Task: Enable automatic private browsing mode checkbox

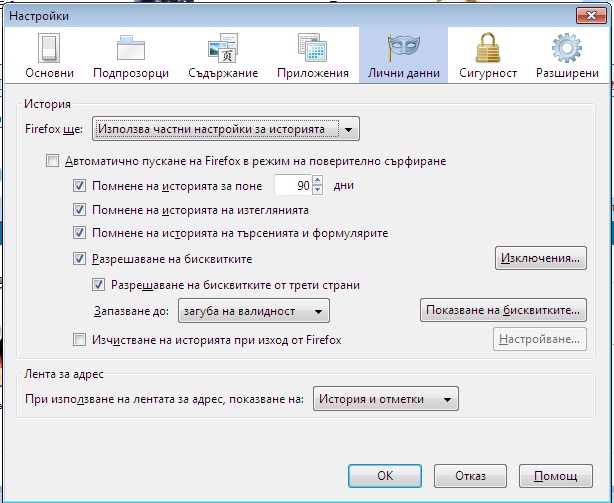Action: (52, 160)
